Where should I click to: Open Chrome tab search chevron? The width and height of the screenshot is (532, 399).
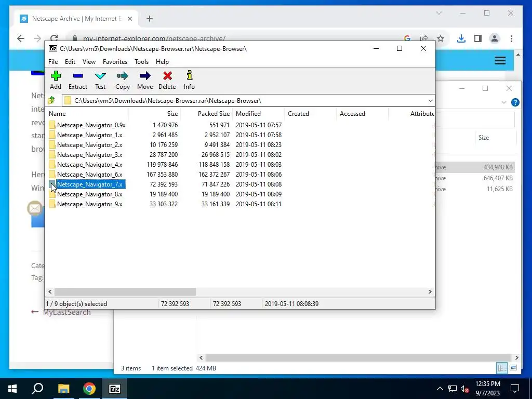(x=438, y=13)
